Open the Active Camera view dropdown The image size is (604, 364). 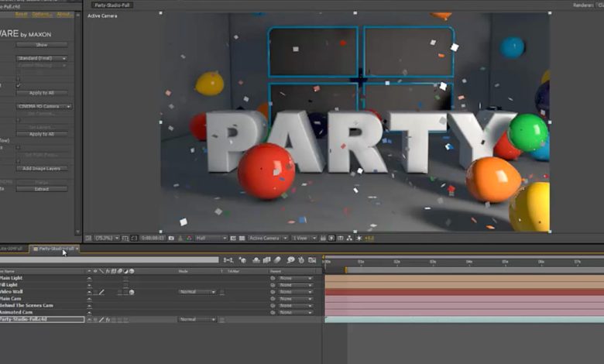[265, 239]
